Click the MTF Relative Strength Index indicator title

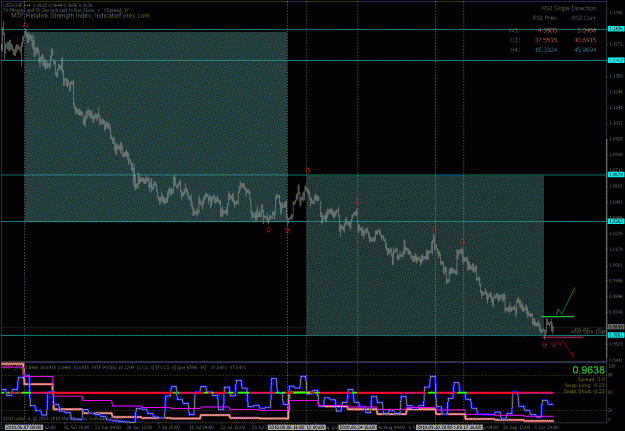pos(80,16)
